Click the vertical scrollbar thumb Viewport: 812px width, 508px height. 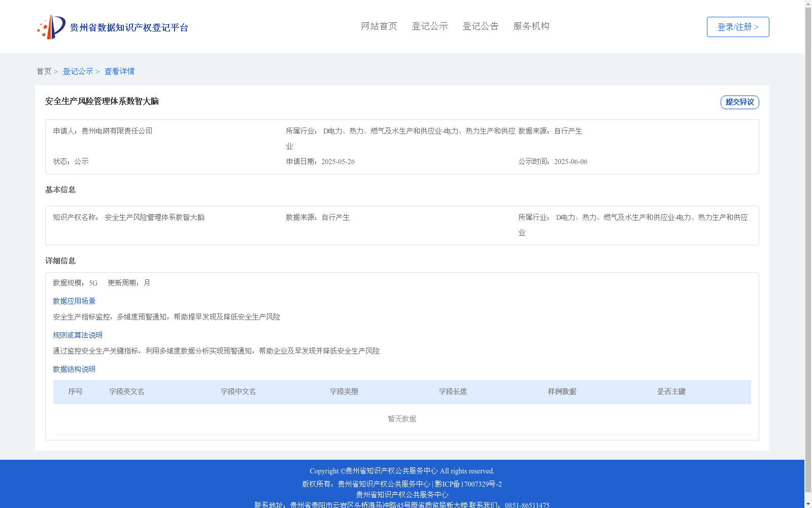click(x=808, y=249)
